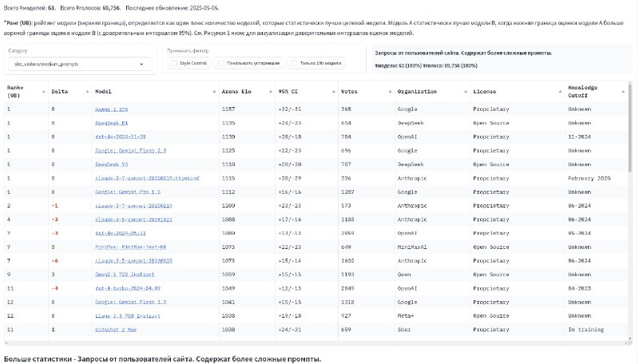This screenshot has height=364, width=639.
Task: Select Arena Elo value 1157
Action: tap(228, 109)
